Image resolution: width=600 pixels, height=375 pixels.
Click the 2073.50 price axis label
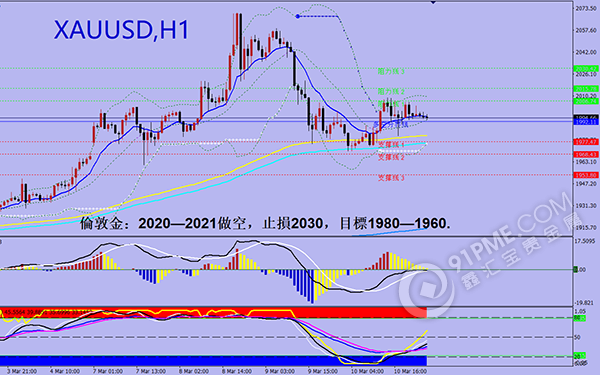coord(586,8)
